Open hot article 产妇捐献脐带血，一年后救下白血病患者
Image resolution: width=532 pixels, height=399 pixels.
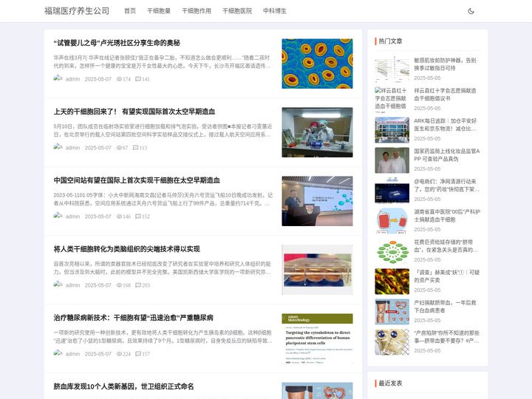(445, 307)
